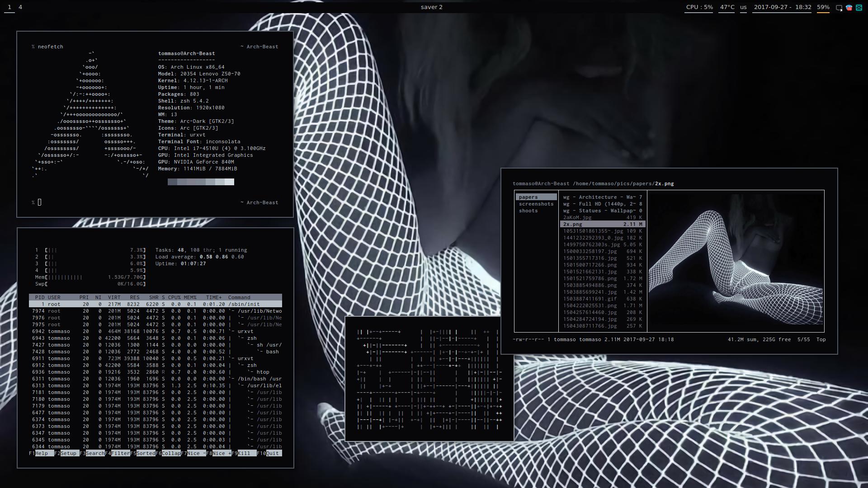Select the PID 6942 urxvt process row

tap(156, 331)
